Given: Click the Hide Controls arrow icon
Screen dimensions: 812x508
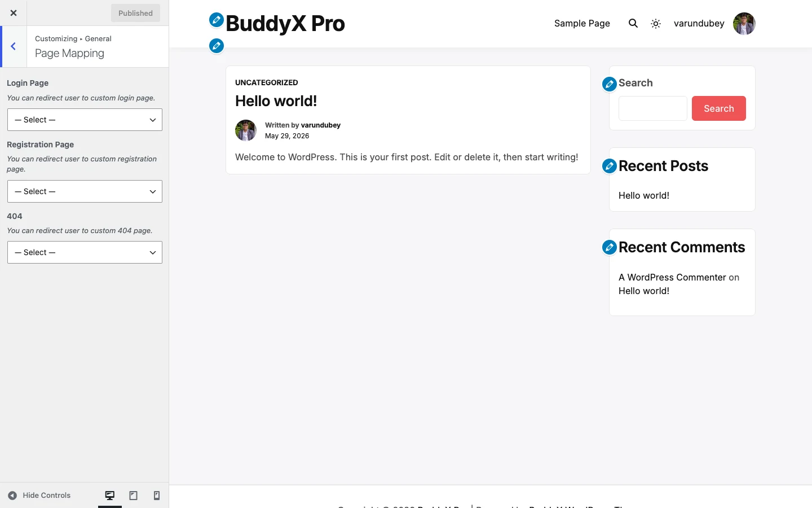Looking at the screenshot, I should click(12, 496).
